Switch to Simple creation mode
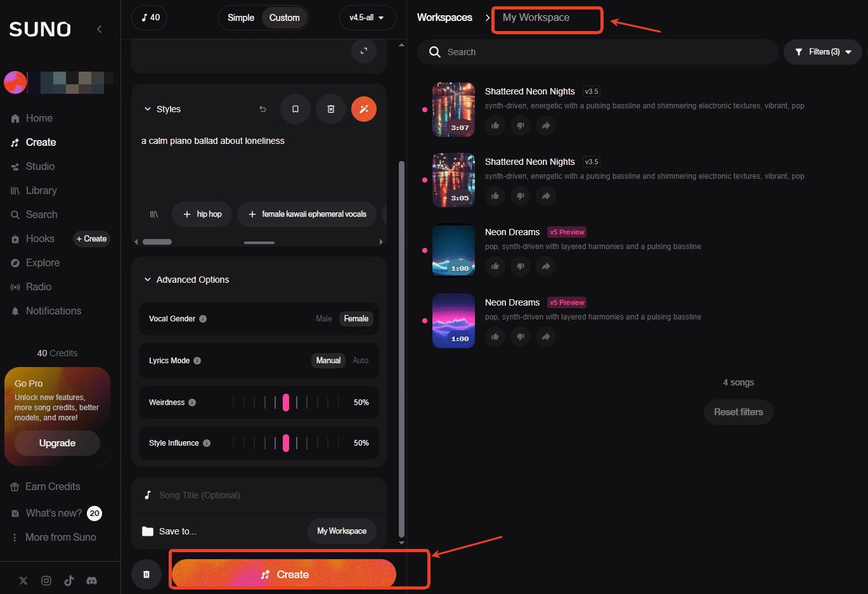 point(241,18)
